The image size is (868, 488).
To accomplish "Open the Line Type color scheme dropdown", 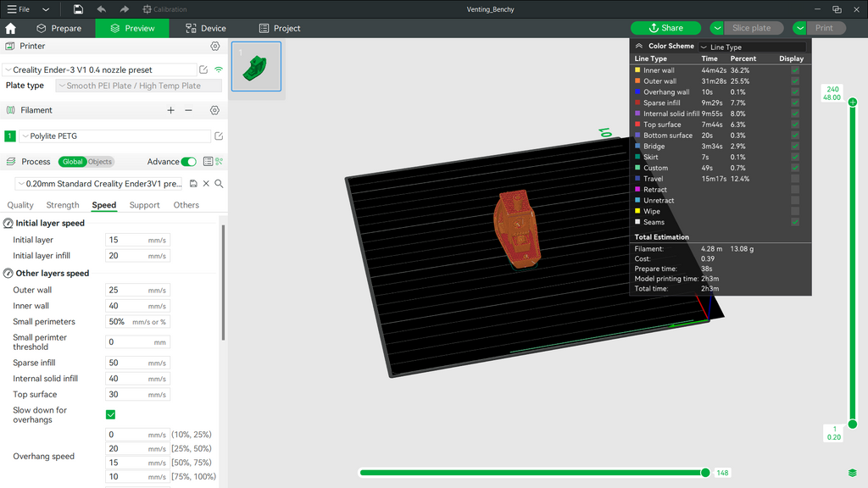I will pyautogui.click(x=752, y=47).
